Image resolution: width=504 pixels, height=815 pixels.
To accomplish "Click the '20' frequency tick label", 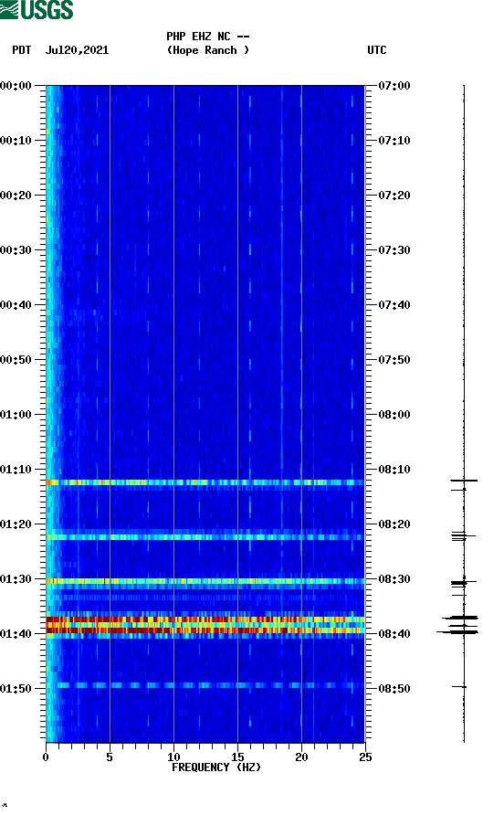I will tap(301, 757).
